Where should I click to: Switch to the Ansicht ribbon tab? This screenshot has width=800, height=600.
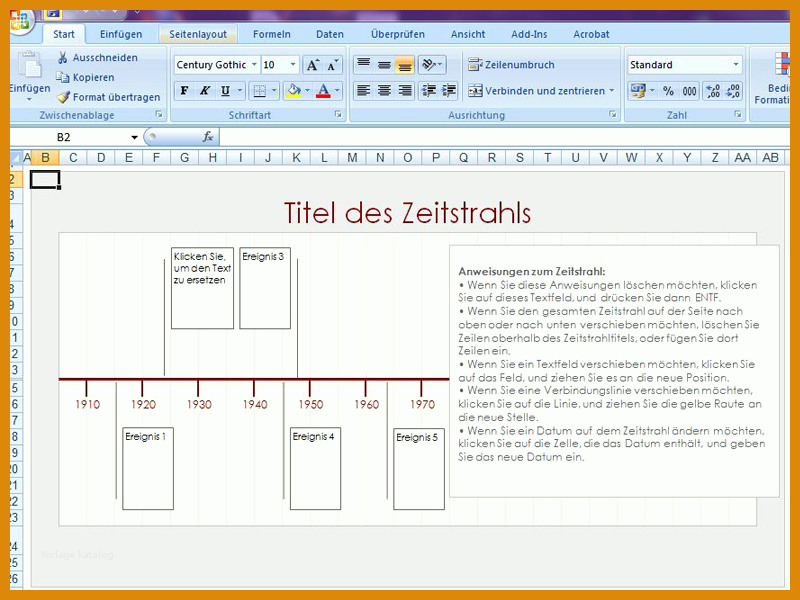468,34
